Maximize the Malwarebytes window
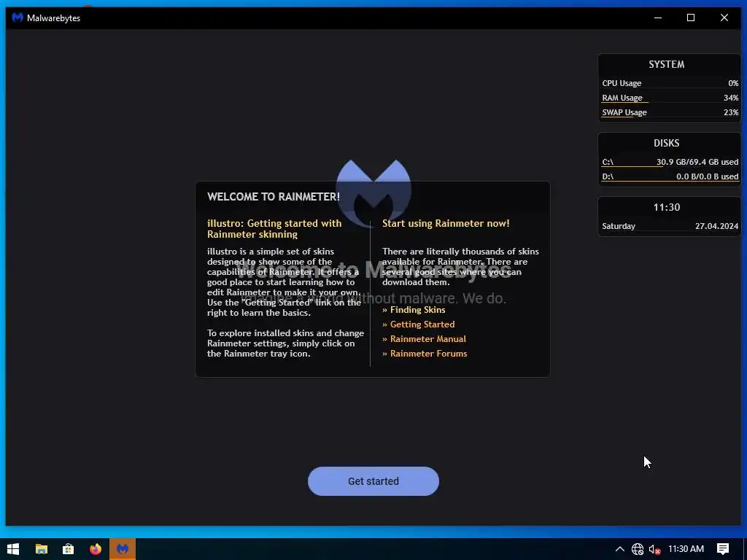This screenshot has width=747, height=560. (691, 17)
